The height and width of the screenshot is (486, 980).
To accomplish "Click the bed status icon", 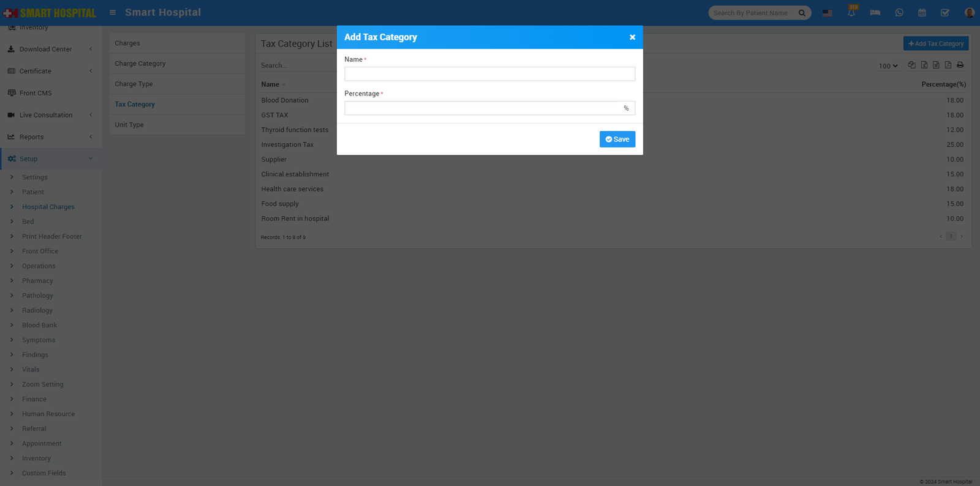I will (875, 13).
